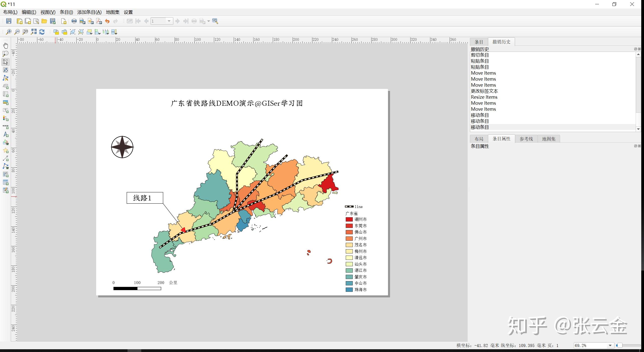The image size is (644, 352).
Task: Click the undo arrow icon
Action: coord(107,21)
